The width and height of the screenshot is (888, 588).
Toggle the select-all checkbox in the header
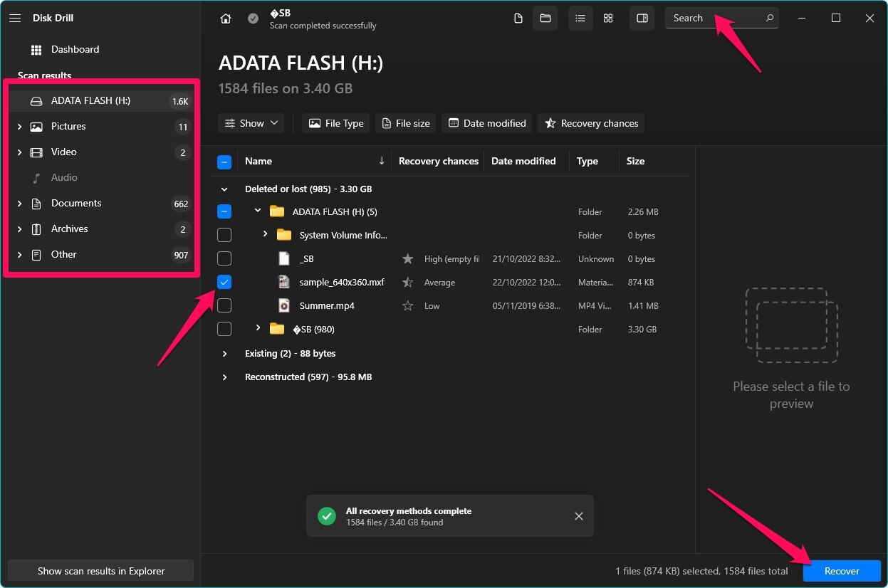pyautogui.click(x=224, y=162)
